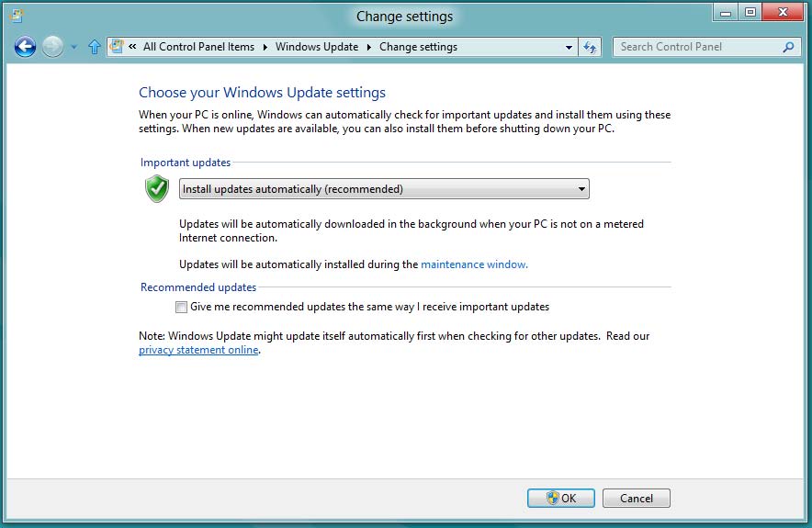Click the Control Panel icon in address bar
Image resolution: width=812 pixels, height=528 pixels.
[x=118, y=47]
